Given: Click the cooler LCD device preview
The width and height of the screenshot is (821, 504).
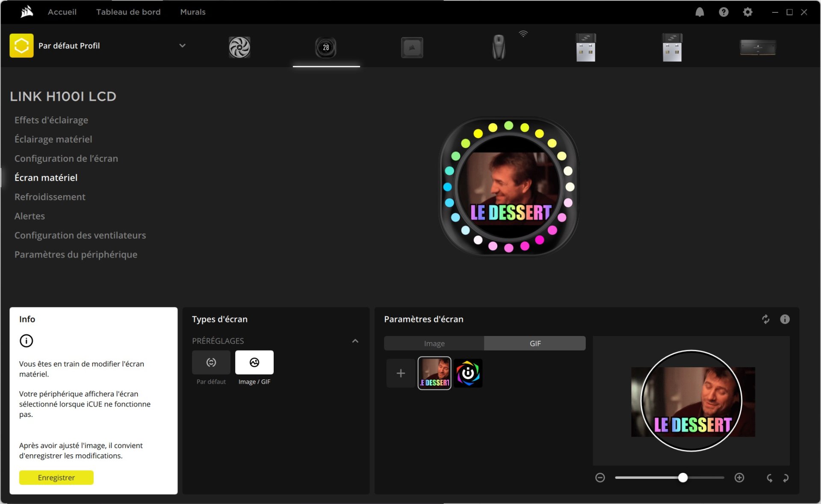Looking at the screenshot, I should [x=509, y=187].
